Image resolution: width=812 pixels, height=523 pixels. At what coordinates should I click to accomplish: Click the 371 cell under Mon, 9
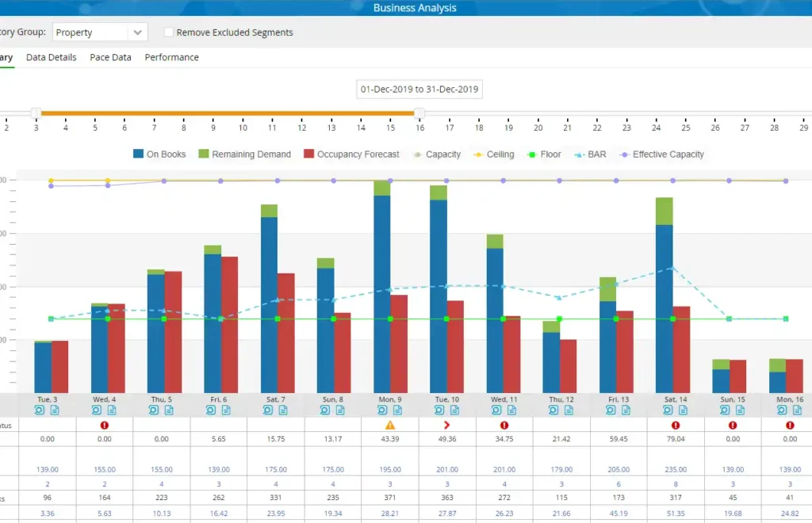pos(390,498)
